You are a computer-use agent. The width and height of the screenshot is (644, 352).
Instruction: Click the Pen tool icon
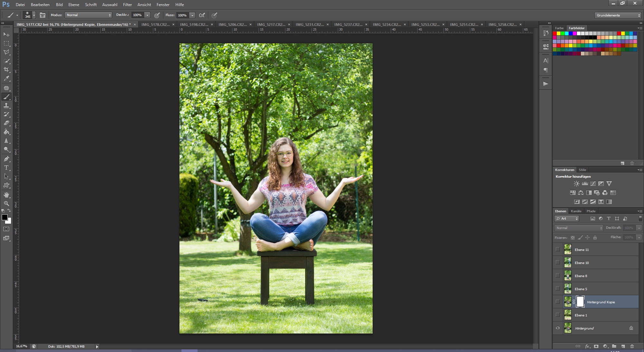click(6, 159)
